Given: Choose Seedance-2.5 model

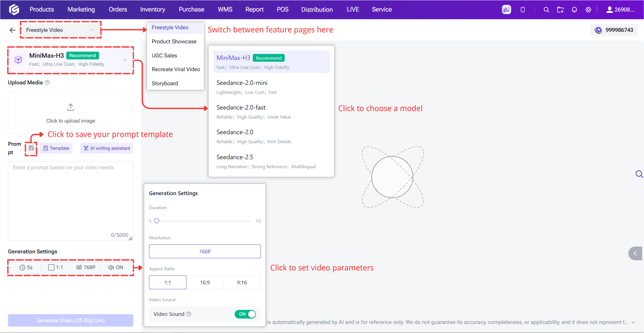Looking at the screenshot, I should tap(271, 161).
